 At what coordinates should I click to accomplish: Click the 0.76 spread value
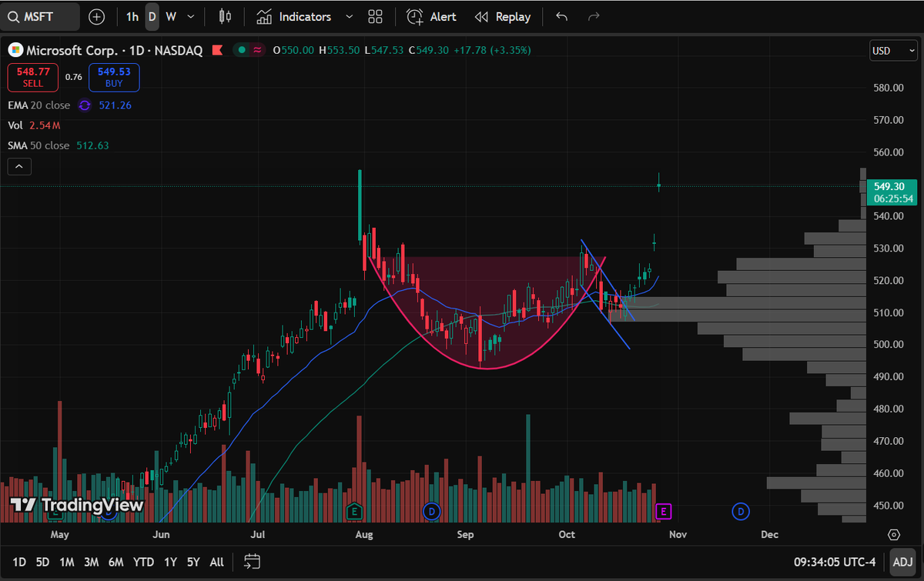point(74,77)
